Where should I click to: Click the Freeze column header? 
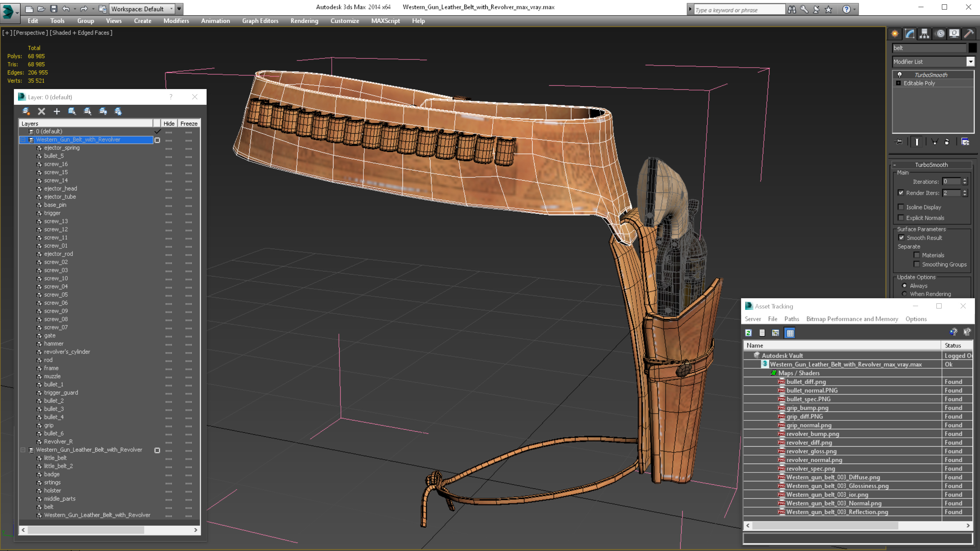[189, 123]
